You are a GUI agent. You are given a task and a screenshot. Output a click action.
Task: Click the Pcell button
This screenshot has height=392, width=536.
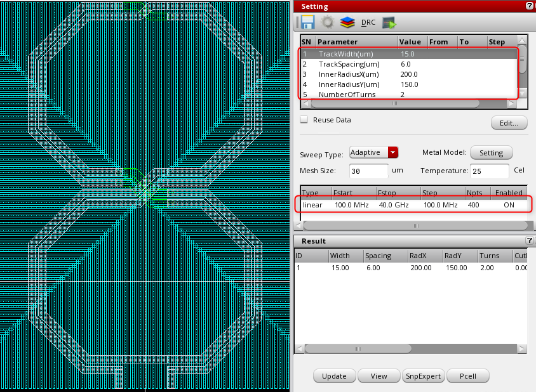tap(469, 376)
